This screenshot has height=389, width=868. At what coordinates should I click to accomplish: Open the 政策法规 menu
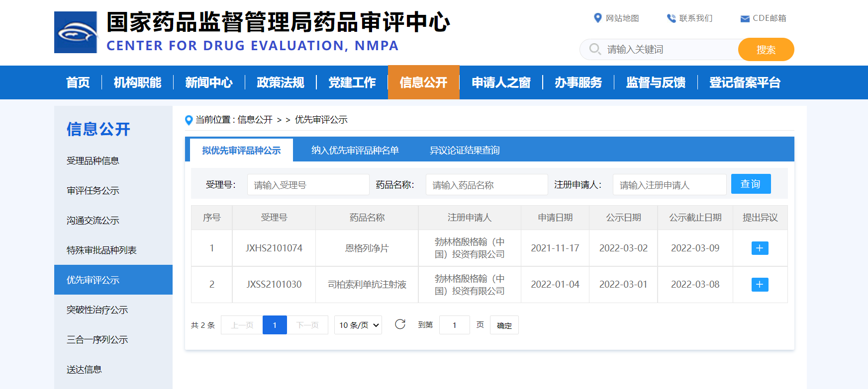point(281,82)
